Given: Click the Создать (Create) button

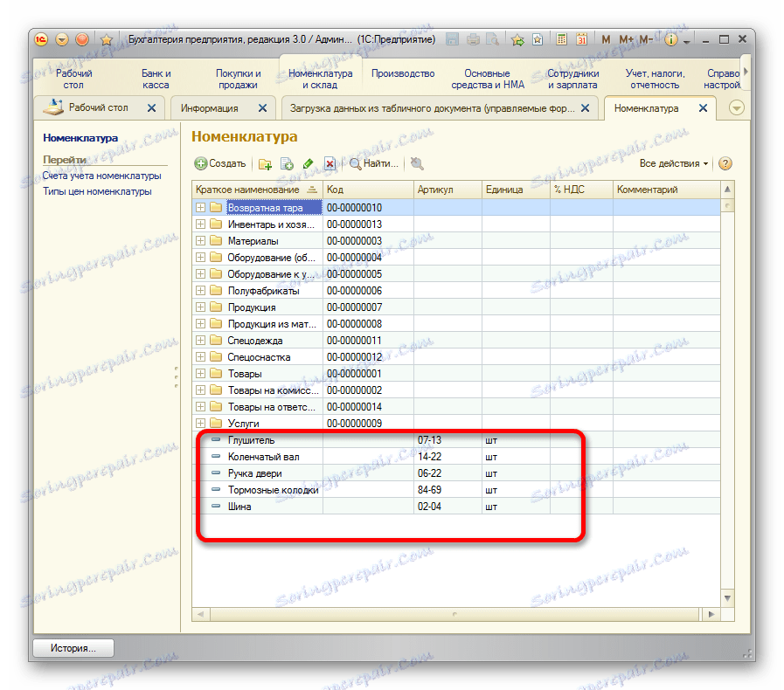Looking at the screenshot, I should pos(220,163).
